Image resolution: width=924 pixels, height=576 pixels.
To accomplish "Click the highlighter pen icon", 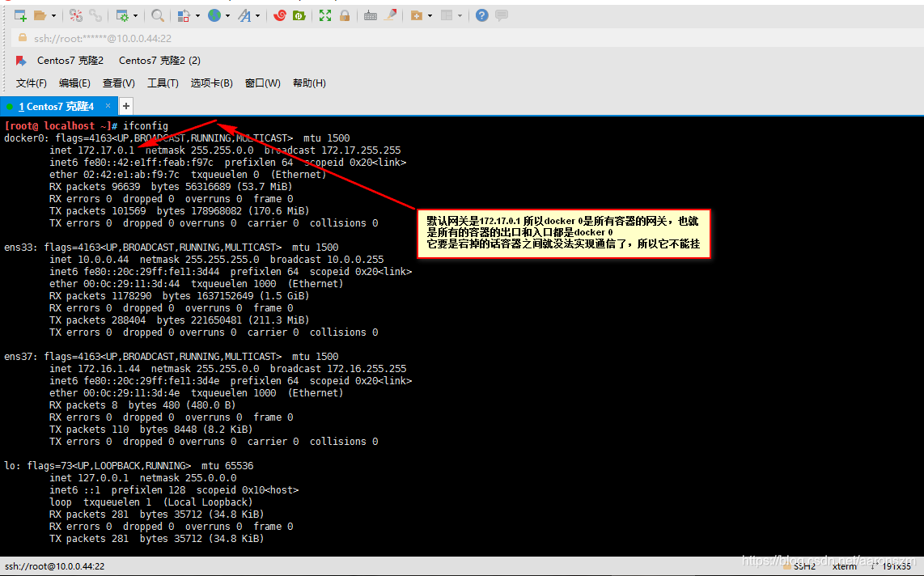I will [x=390, y=16].
